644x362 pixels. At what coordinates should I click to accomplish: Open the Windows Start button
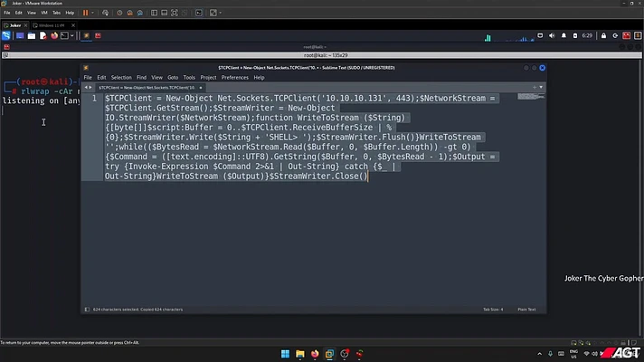[x=285, y=354]
